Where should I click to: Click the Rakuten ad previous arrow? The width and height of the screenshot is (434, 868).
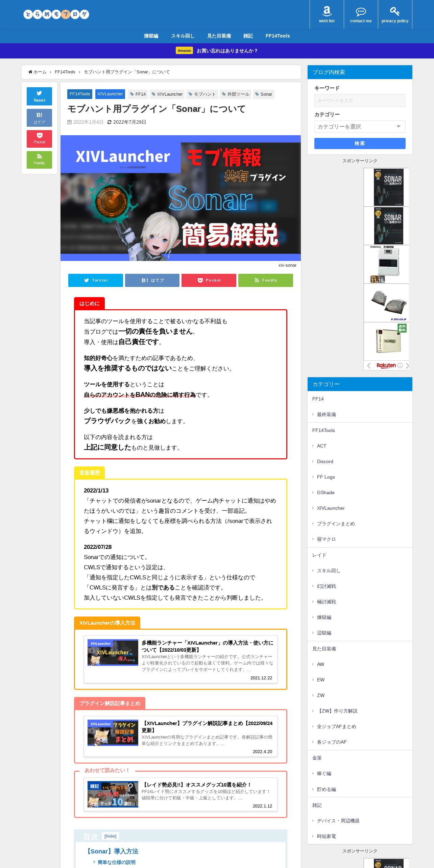[369, 365]
